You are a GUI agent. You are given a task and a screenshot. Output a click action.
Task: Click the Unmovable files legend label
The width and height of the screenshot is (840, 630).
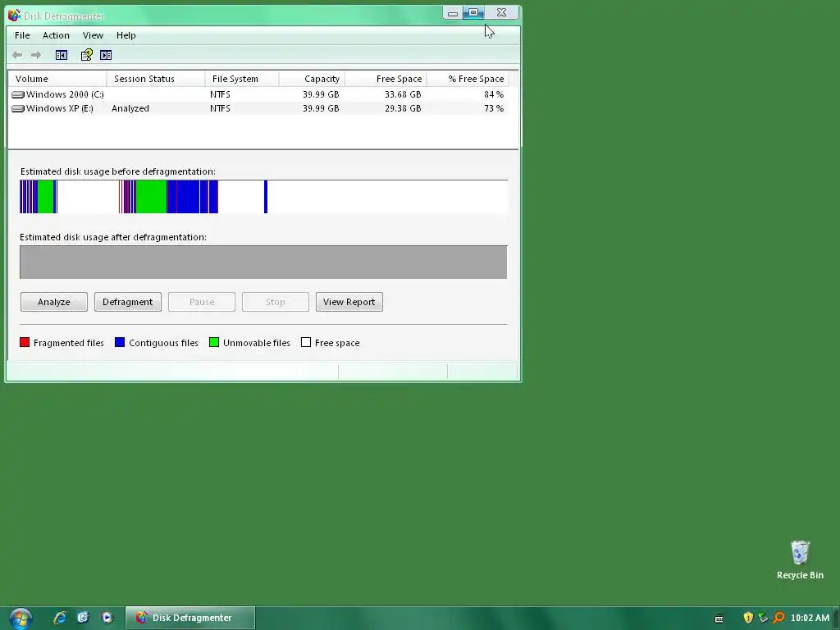tap(257, 343)
